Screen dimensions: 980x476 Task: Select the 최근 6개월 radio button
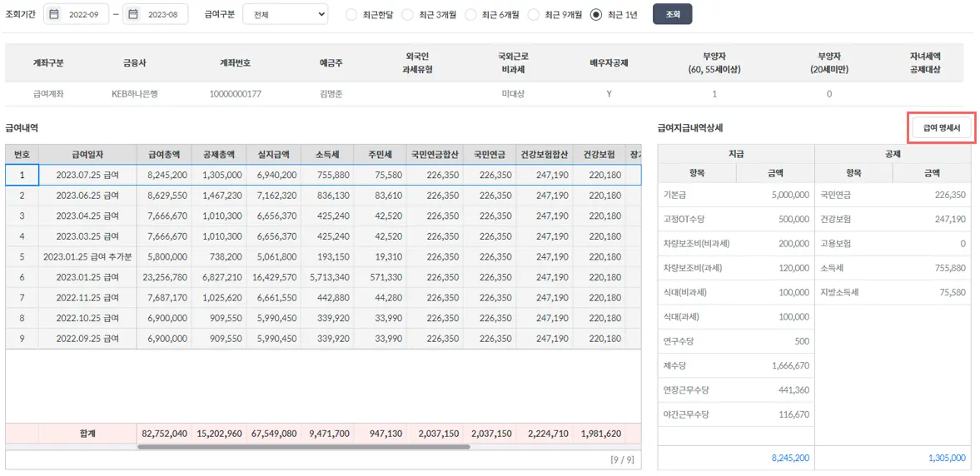[471, 14]
